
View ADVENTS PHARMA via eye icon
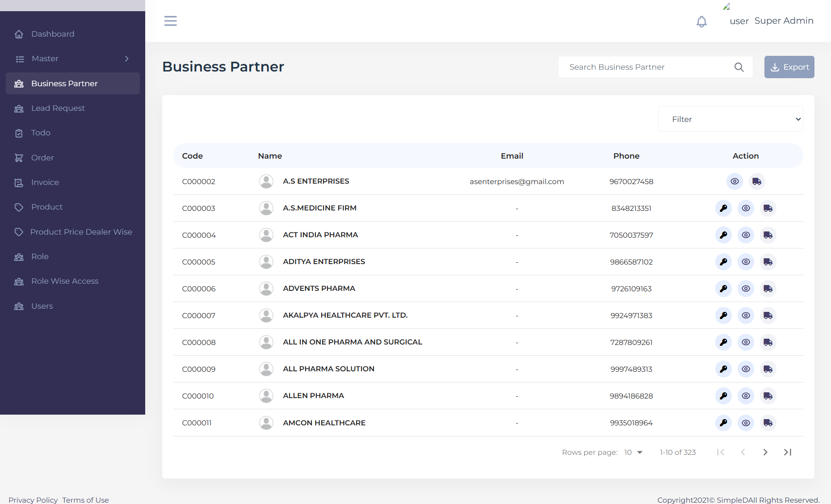coord(746,289)
